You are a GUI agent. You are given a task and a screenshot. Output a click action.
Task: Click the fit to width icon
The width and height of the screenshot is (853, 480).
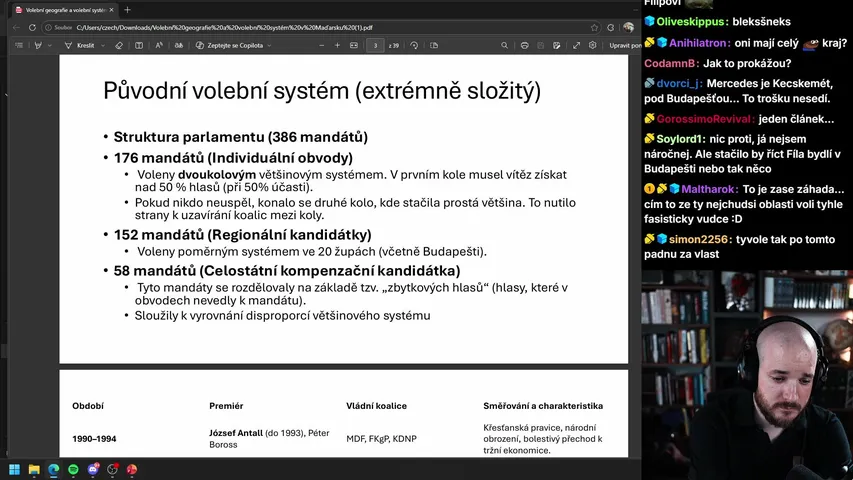click(x=354, y=46)
